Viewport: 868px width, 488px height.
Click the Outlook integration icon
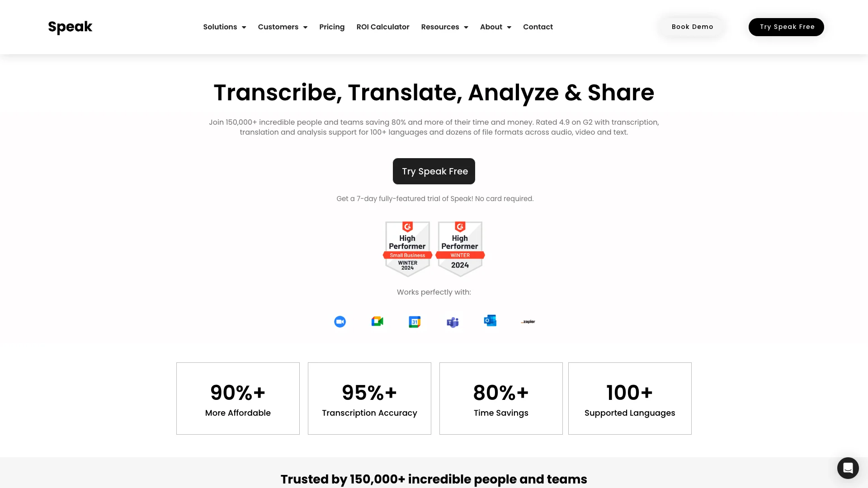coord(490,321)
